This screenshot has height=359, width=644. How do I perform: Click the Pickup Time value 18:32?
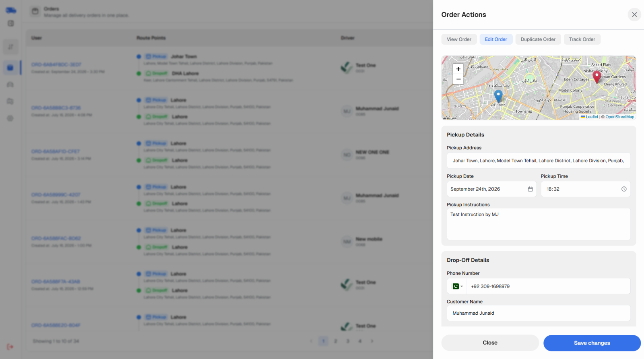click(553, 189)
